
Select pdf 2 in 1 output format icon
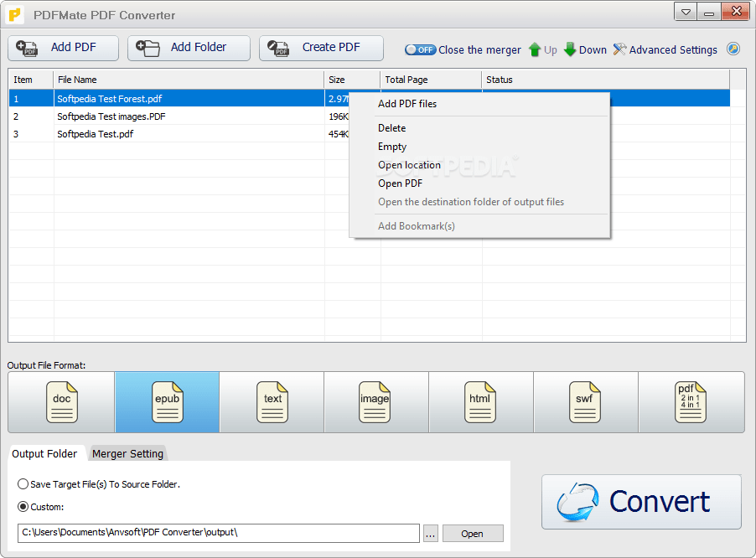(690, 402)
